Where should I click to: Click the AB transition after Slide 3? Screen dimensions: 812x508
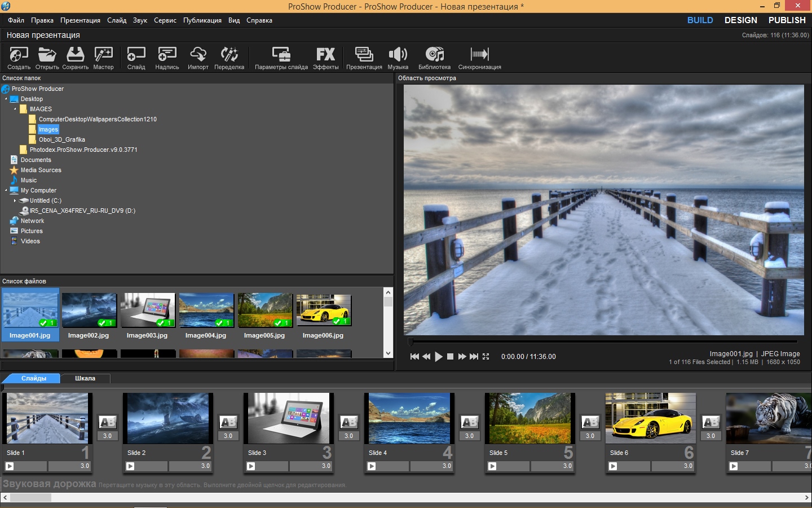(348, 422)
